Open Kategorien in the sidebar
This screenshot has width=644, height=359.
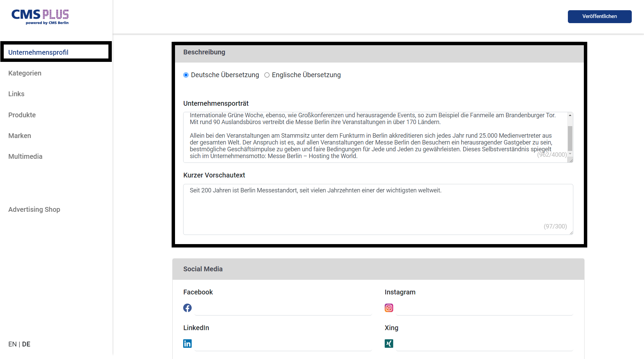pyautogui.click(x=25, y=73)
